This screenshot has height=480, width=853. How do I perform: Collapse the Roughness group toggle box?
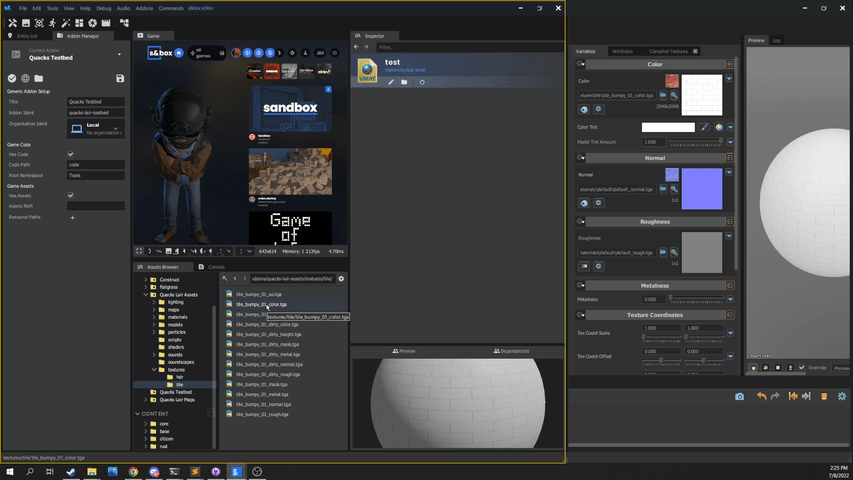pos(730,221)
